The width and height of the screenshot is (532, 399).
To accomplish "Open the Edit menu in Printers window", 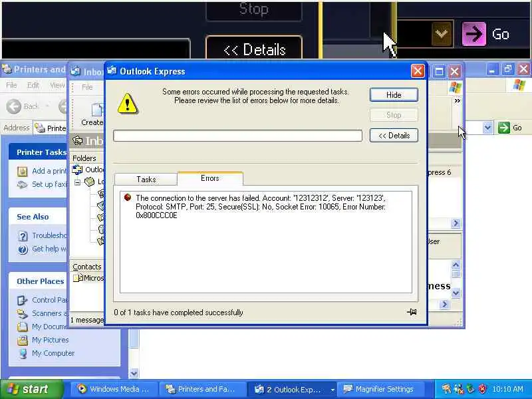I will (33, 85).
